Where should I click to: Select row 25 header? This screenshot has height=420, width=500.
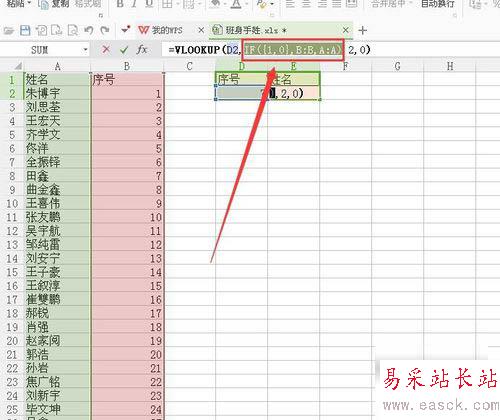[12, 409]
